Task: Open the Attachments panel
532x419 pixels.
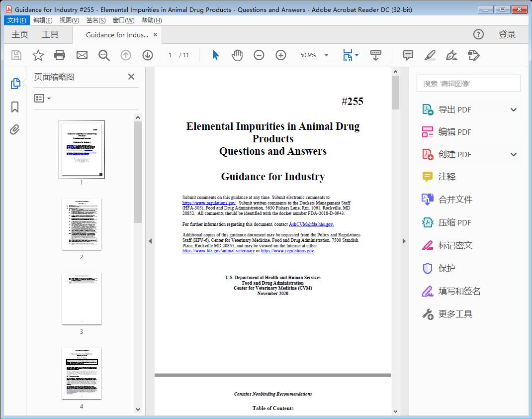Action: pyautogui.click(x=15, y=129)
